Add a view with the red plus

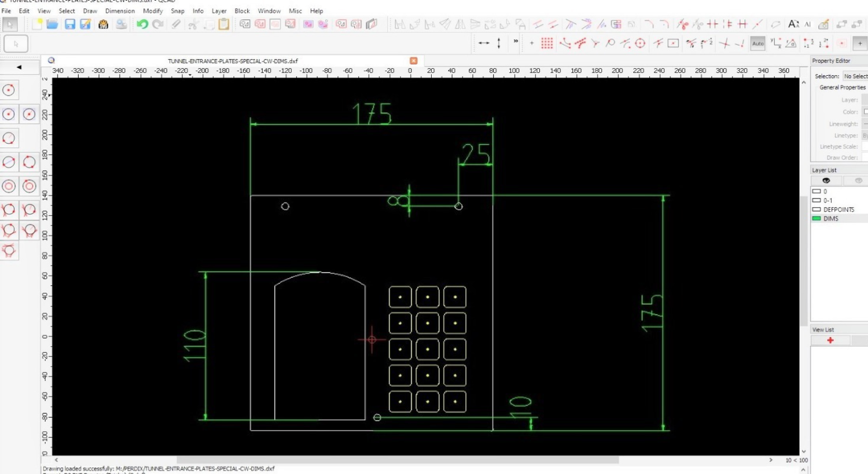pos(830,340)
